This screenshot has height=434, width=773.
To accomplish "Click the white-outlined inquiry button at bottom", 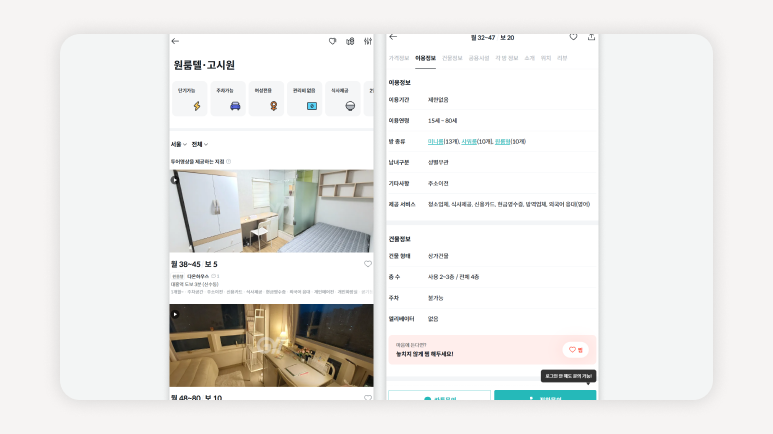I will pos(439,396).
